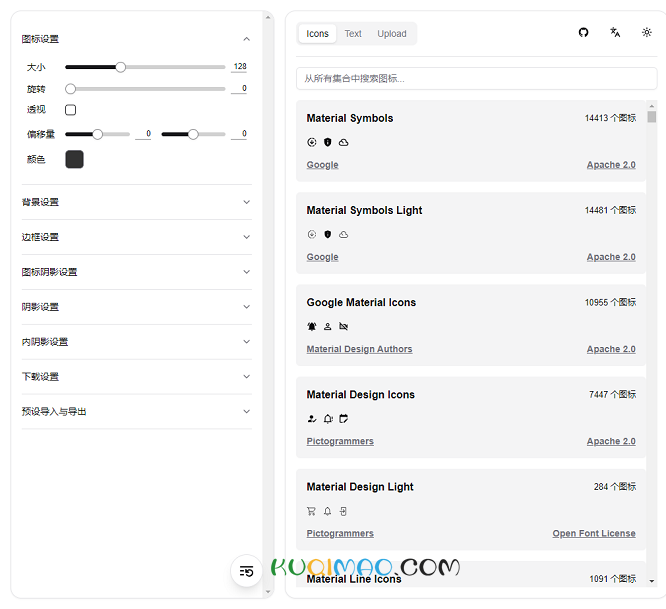
Task: Expand the 下载设置 section
Action: [x=136, y=376]
